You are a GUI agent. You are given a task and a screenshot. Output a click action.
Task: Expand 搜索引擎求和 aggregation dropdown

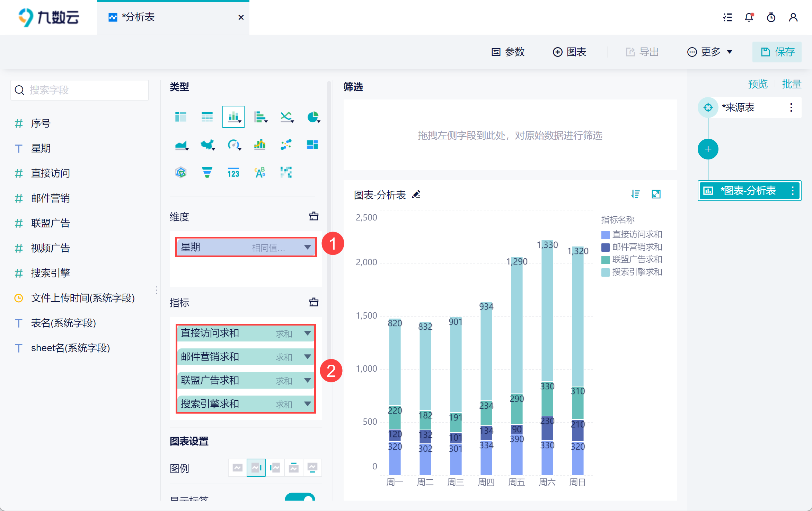[307, 404]
